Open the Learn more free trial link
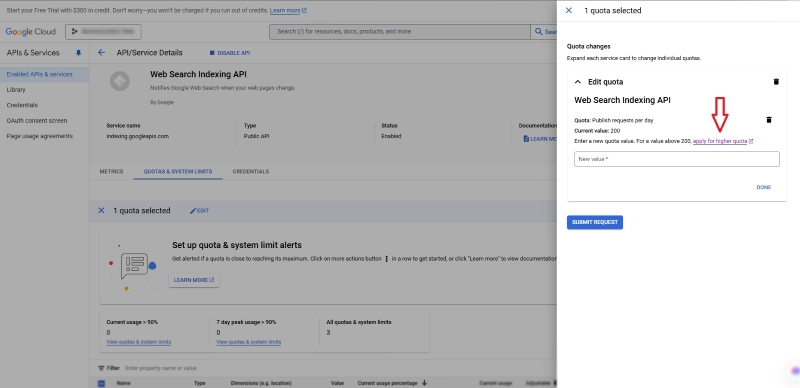 click(x=288, y=10)
